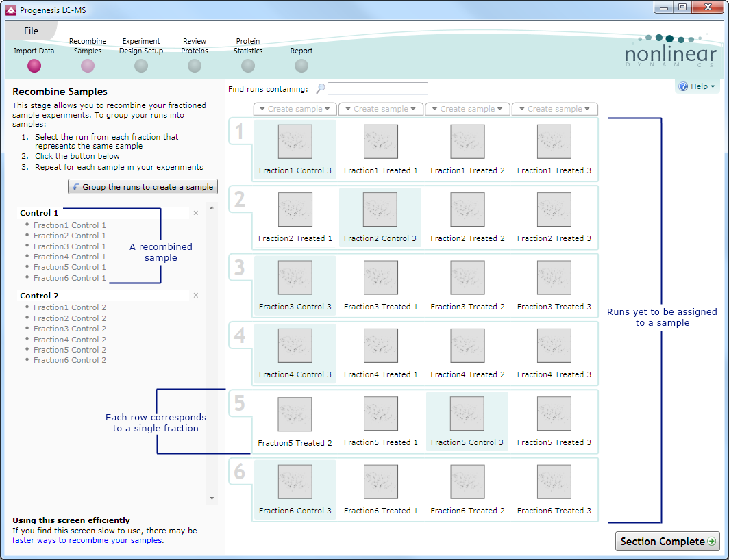Open the File menu
The height and width of the screenshot is (560, 729).
point(31,31)
